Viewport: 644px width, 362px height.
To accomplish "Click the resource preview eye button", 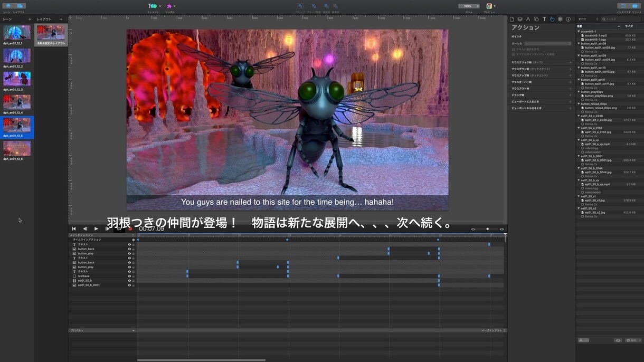I will [x=618, y=340].
